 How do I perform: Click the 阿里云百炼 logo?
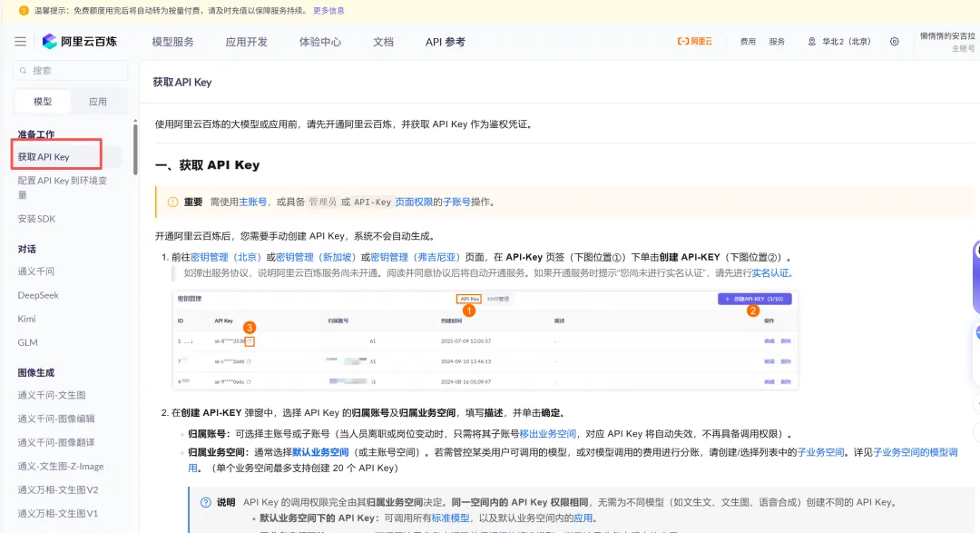pyautogui.click(x=79, y=41)
